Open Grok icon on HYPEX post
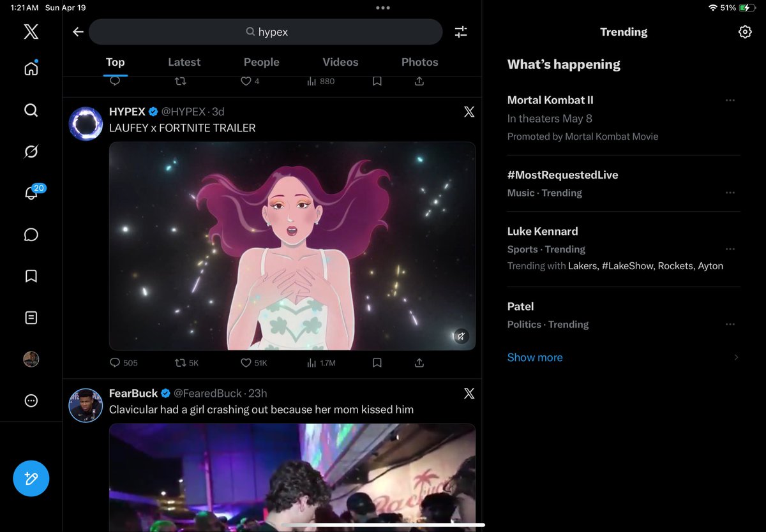Image resolution: width=766 pixels, height=532 pixels. [x=469, y=112]
